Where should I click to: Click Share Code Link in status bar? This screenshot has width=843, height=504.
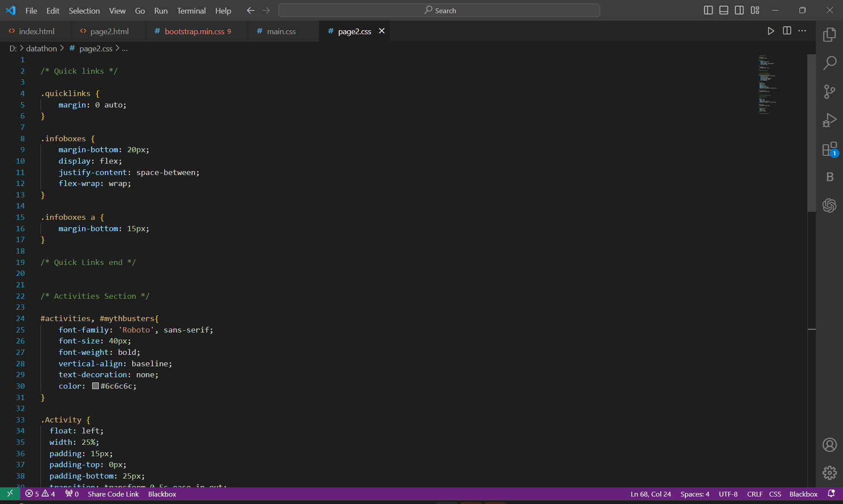(113, 494)
